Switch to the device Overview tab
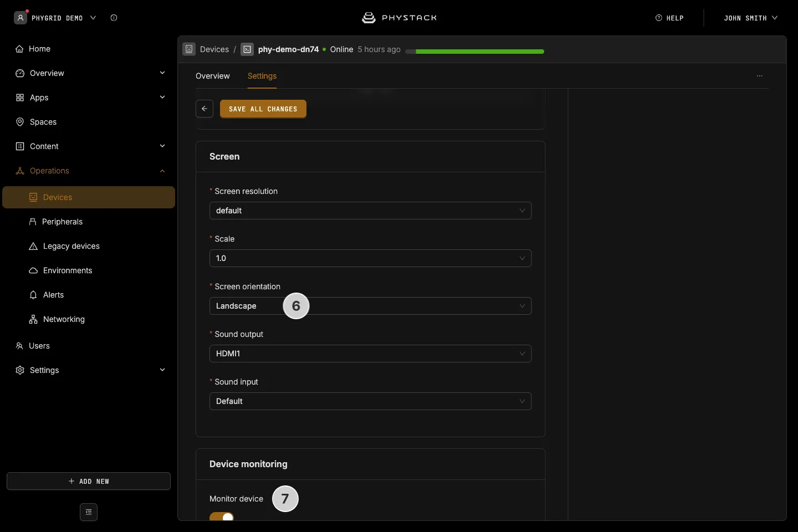Screen dimensions: 798x532 (213, 76)
